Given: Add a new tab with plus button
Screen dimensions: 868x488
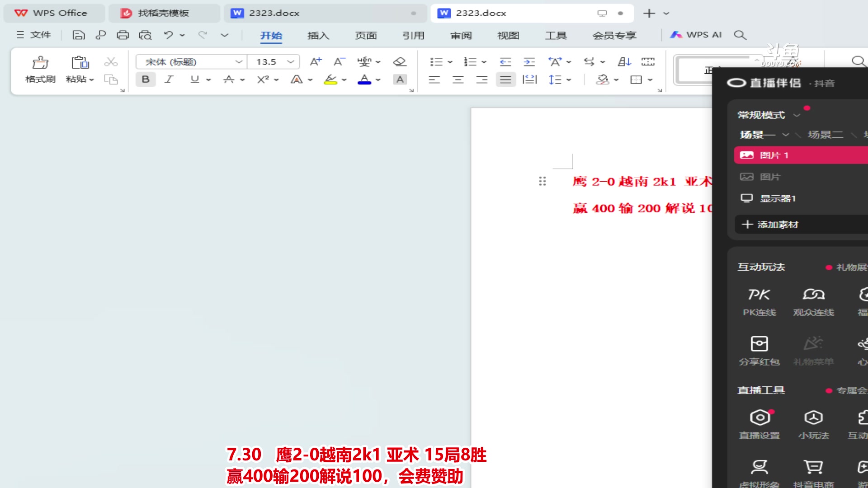Looking at the screenshot, I should click(649, 13).
